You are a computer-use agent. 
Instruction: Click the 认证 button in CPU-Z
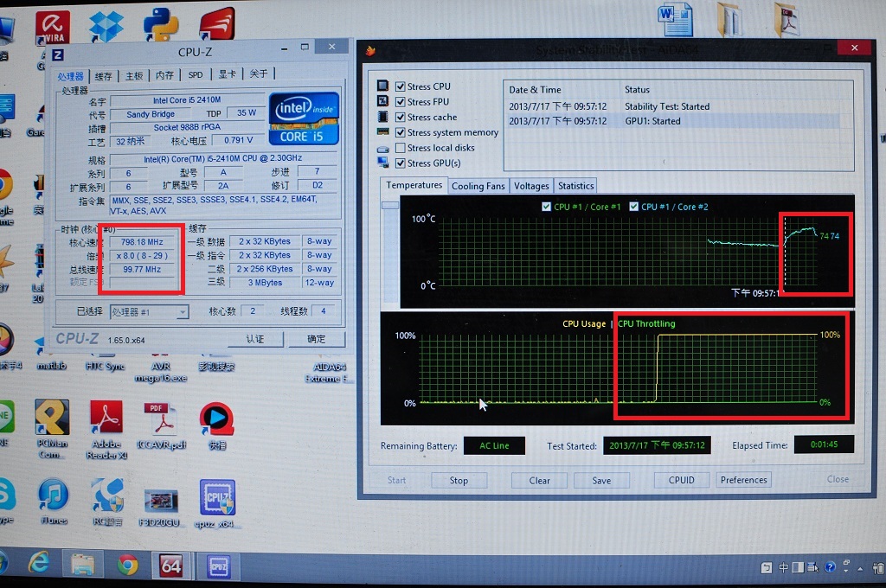(x=255, y=339)
